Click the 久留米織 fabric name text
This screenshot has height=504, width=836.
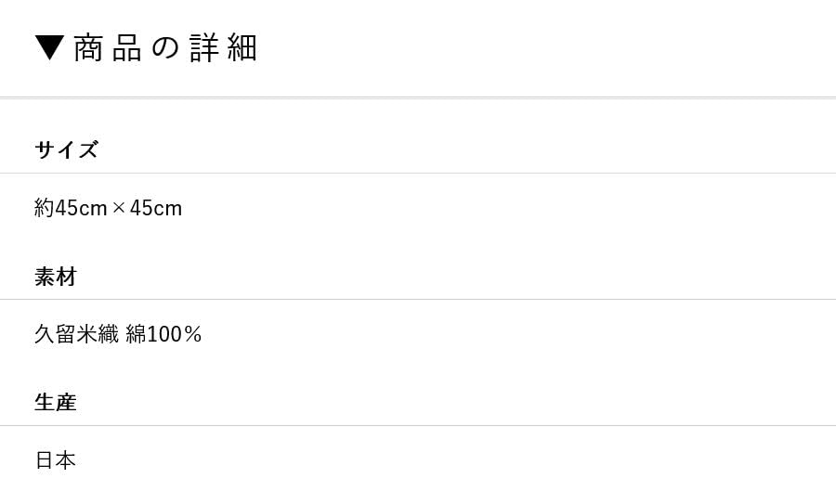76,334
